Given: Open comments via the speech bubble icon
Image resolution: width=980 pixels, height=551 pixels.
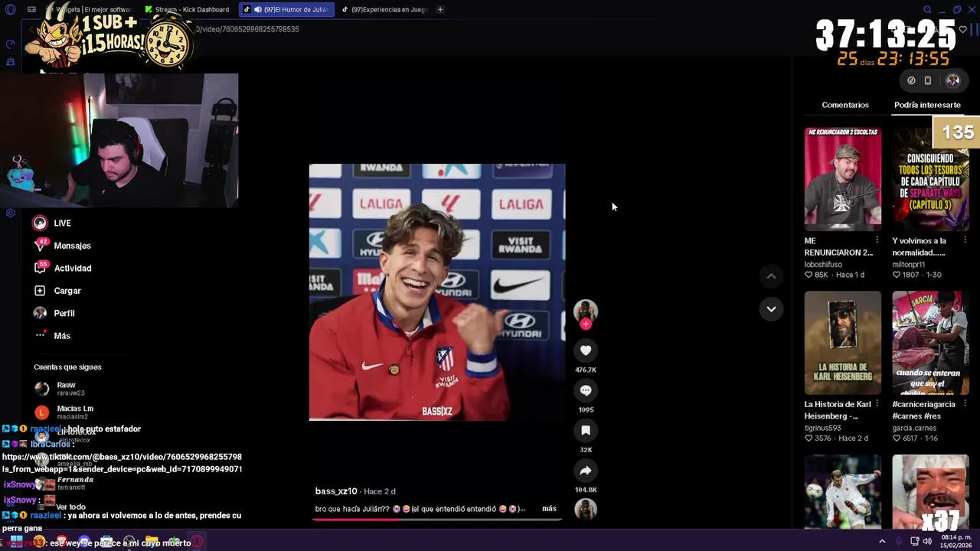Looking at the screenshot, I should coord(586,390).
